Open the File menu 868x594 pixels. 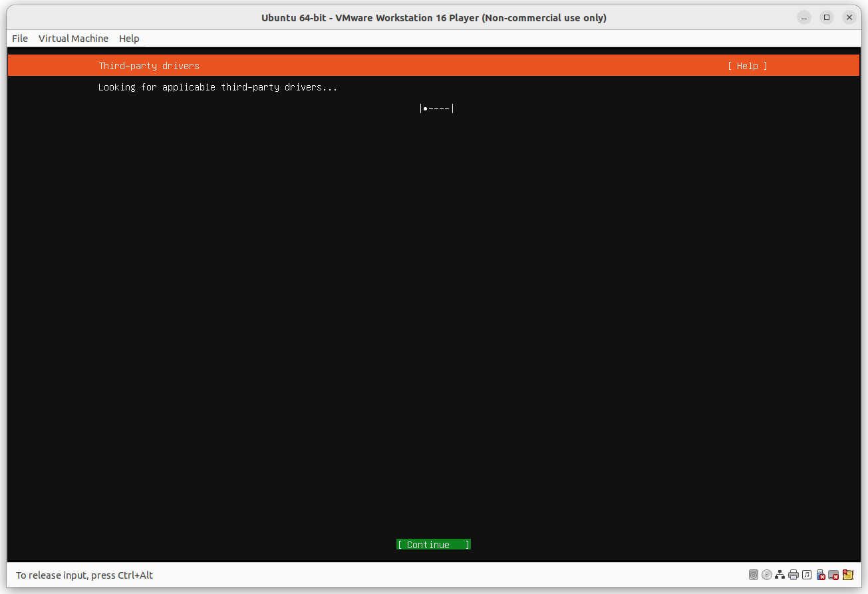coord(19,38)
